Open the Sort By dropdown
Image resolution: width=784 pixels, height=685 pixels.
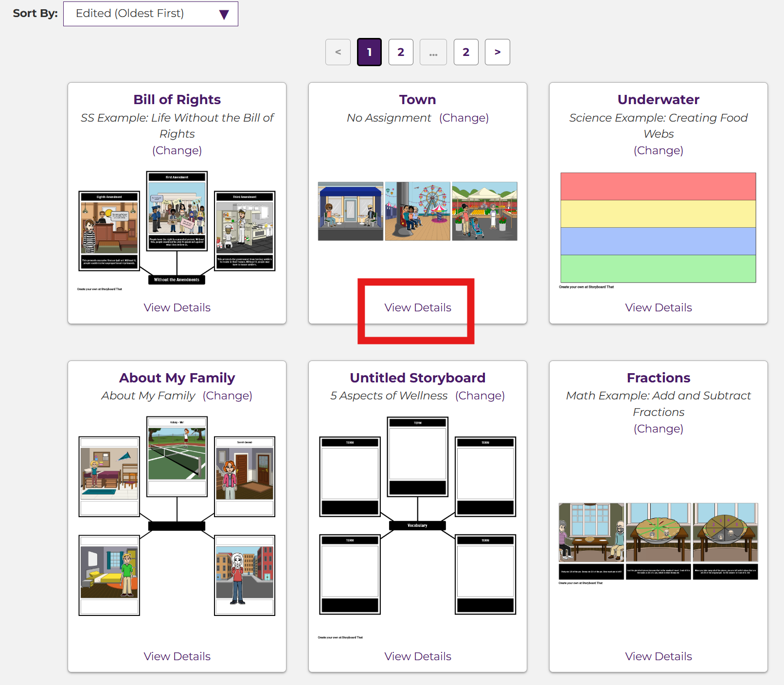[x=150, y=14]
